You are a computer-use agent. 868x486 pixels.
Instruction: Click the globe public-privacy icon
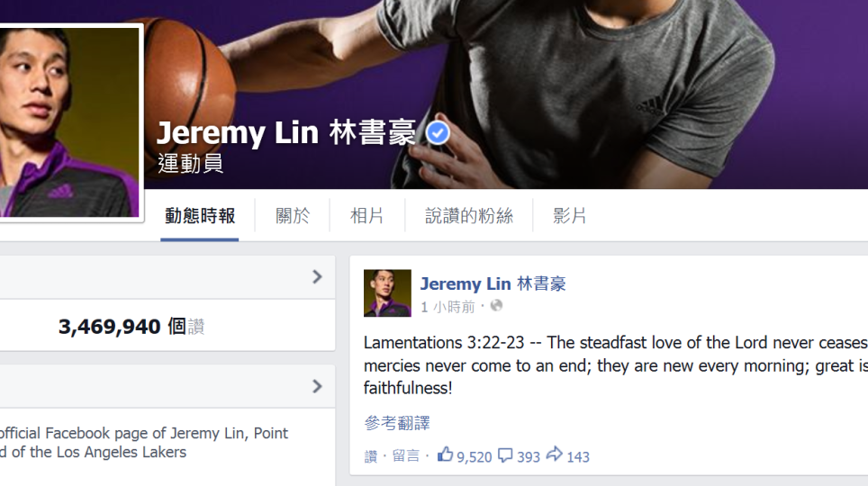(x=496, y=305)
